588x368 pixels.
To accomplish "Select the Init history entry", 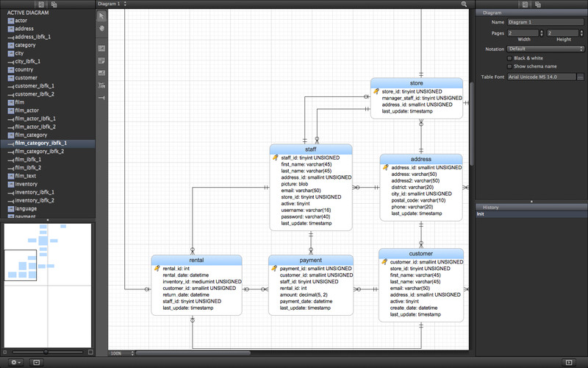I will [x=480, y=214].
